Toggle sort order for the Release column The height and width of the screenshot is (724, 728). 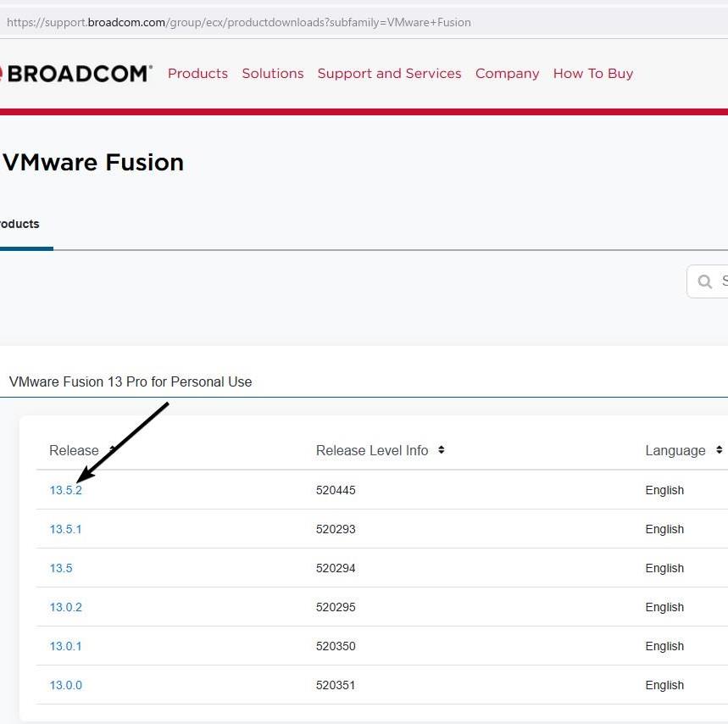110,450
